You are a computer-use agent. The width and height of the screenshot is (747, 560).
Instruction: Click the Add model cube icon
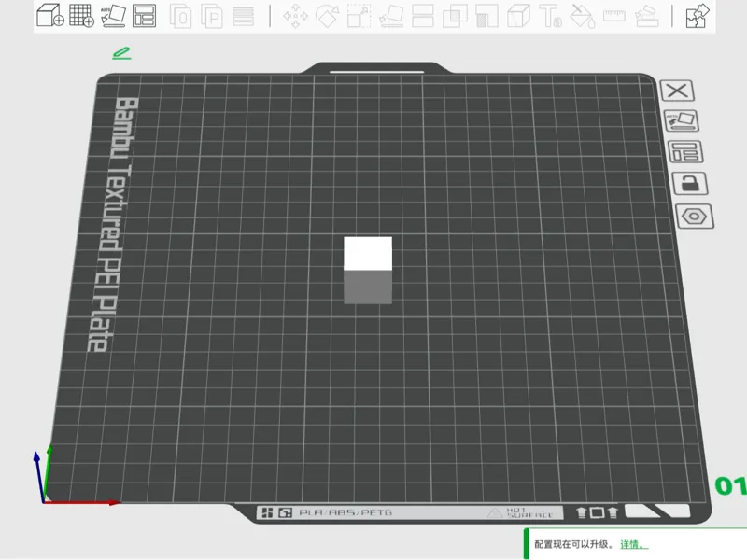click(50, 15)
